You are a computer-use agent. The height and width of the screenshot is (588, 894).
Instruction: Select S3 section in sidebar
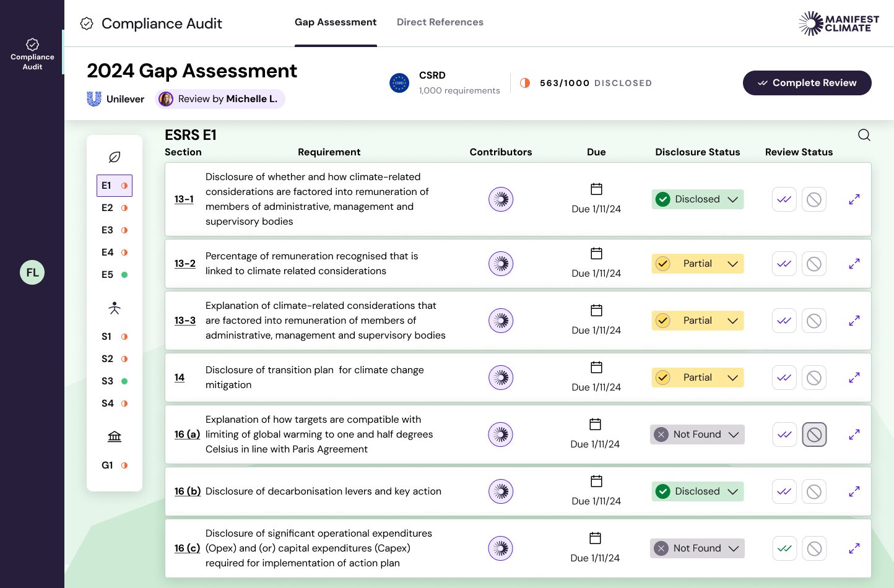coord(115,381)
